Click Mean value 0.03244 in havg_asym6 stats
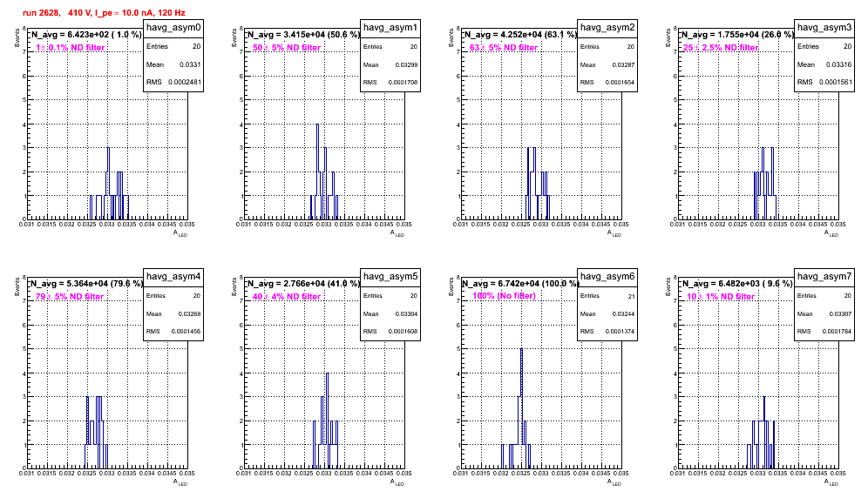Viewport: 868px width, 498px height. (623, 313)
